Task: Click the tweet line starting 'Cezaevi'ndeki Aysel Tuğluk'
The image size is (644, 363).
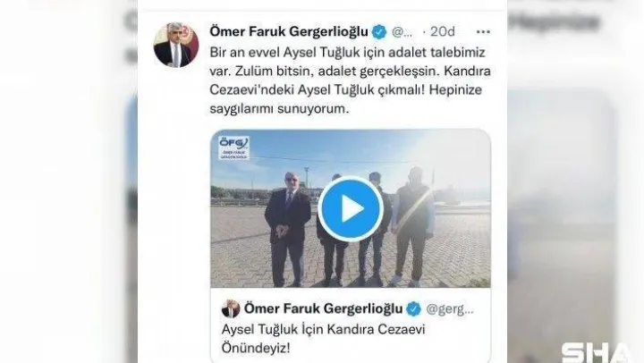Action: 345,90
